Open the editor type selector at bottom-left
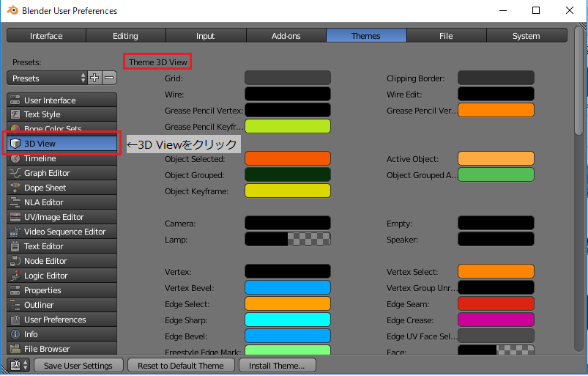The image size is (588, 376). coord(19,365)
